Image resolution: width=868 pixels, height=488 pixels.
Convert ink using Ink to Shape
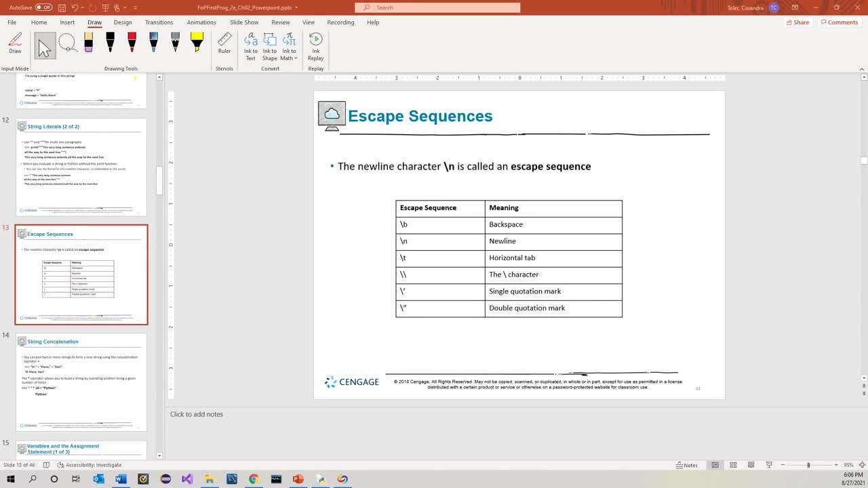(270, 46)
